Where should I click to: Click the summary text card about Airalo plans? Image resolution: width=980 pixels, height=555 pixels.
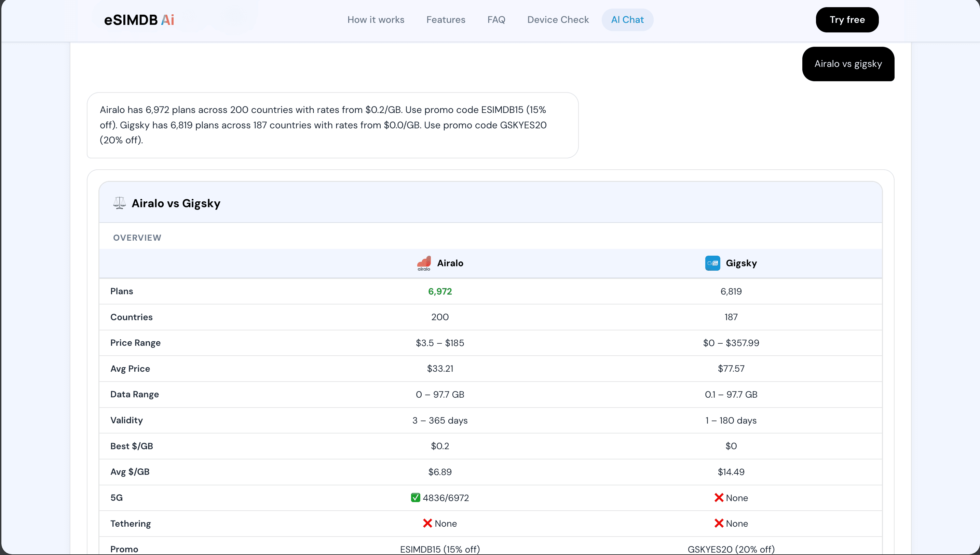coord(332,125)
